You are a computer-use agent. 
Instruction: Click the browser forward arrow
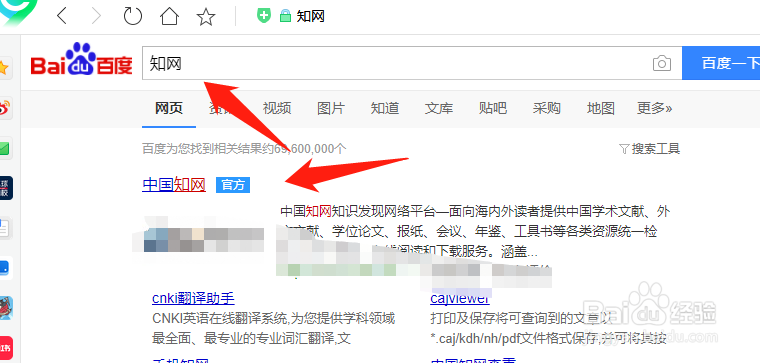96,16
